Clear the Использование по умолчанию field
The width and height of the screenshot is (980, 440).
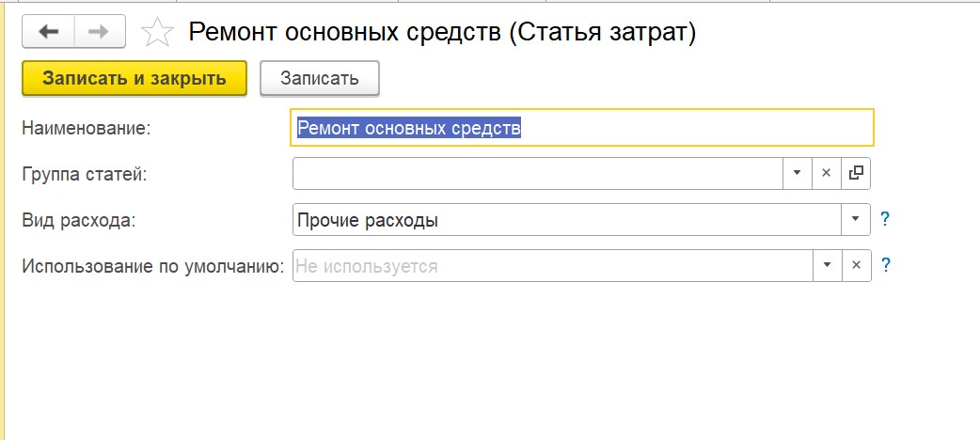(x=856, y=265)
